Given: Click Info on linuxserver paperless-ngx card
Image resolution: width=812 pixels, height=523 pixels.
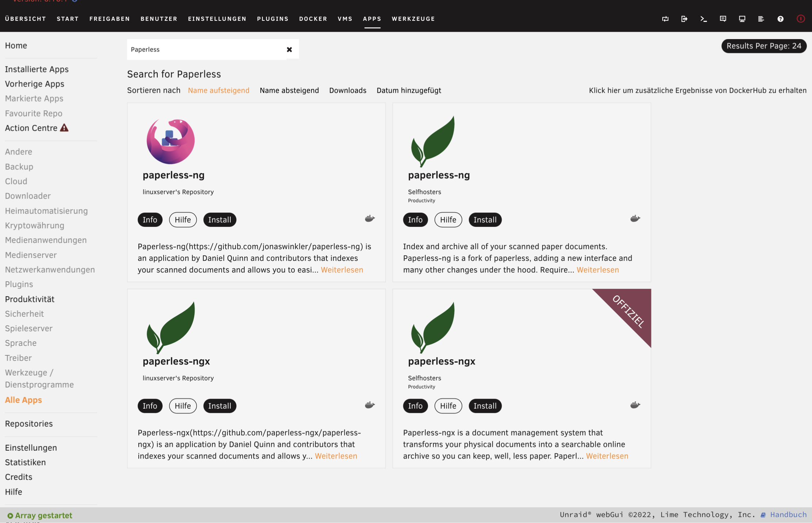Looking at the screenshot, I should (150, 406).
